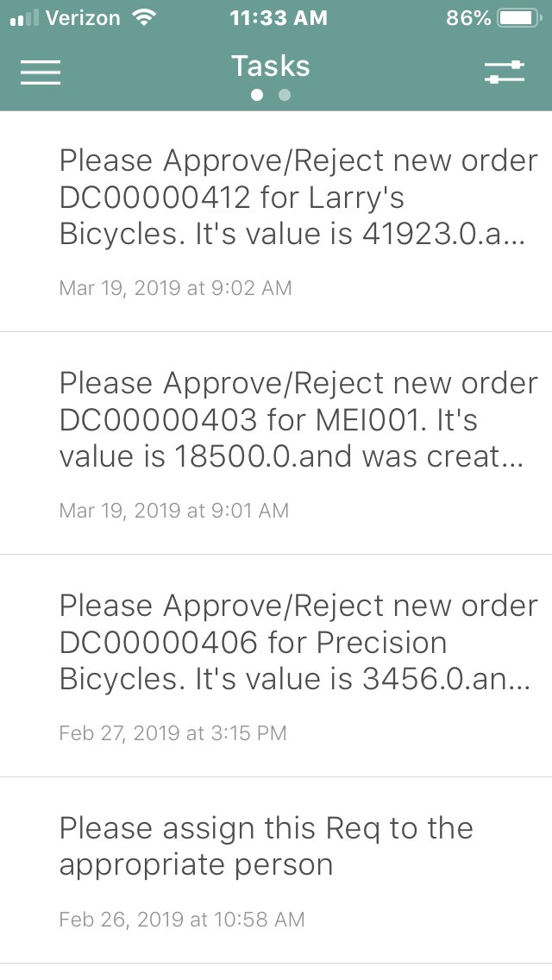Tap the Tasks header title

pos(270,66)
